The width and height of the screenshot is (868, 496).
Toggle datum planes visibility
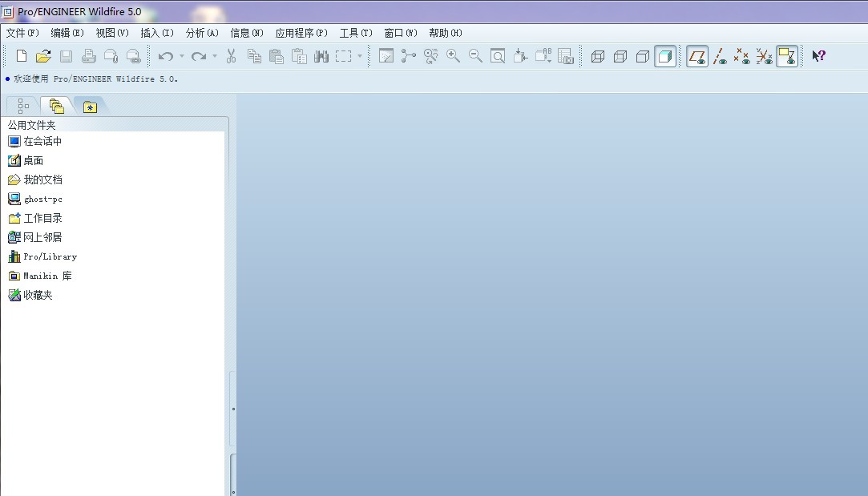tap(697, 56)
